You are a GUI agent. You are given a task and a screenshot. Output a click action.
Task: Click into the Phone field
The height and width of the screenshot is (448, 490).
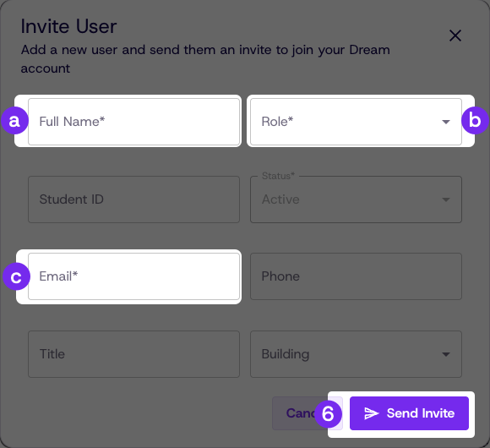(x=356, y=276)
